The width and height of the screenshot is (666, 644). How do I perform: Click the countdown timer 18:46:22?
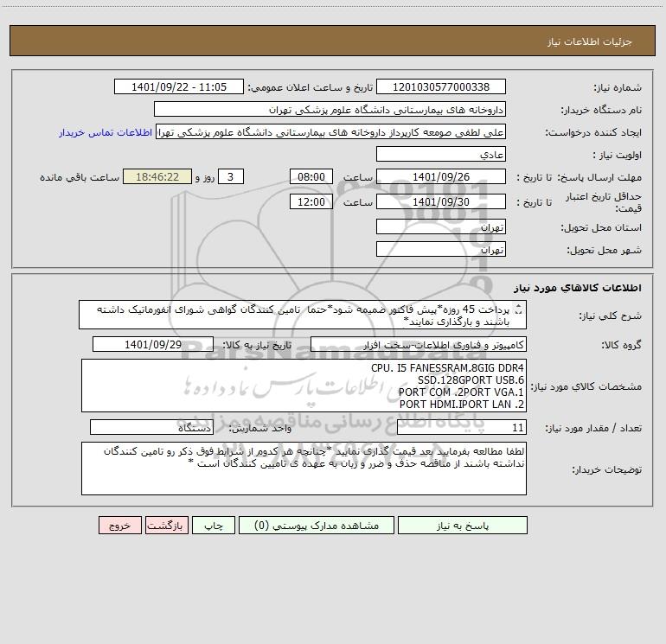[157, 176]
